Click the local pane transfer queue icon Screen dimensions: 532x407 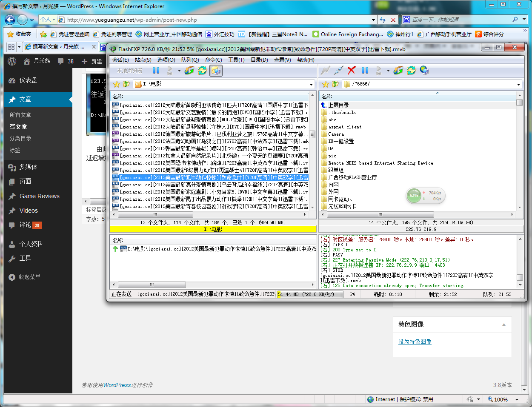coord(189,71)
